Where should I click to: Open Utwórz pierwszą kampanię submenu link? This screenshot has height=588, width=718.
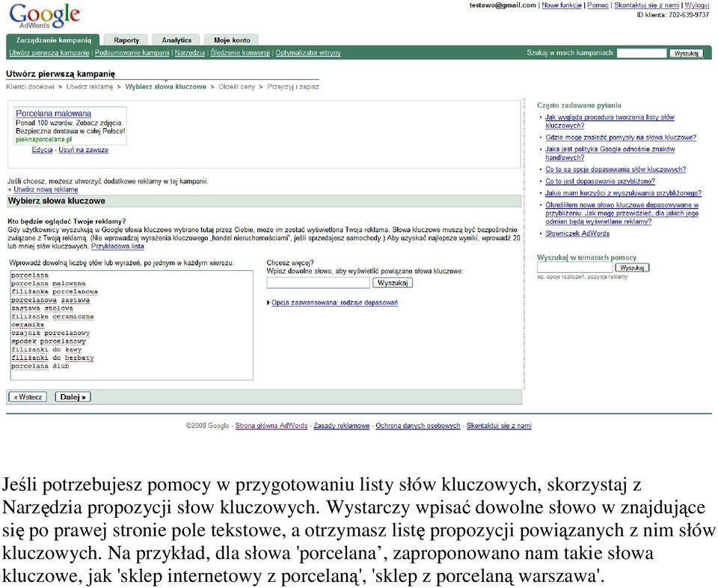49,53
